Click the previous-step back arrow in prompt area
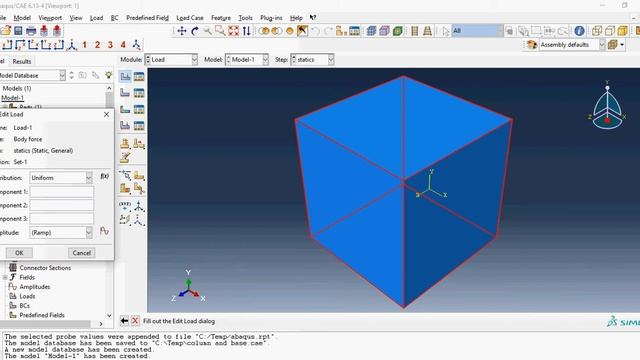Viewport: 640px width, 360px height. pyautogui.click(x=124, y=321)
